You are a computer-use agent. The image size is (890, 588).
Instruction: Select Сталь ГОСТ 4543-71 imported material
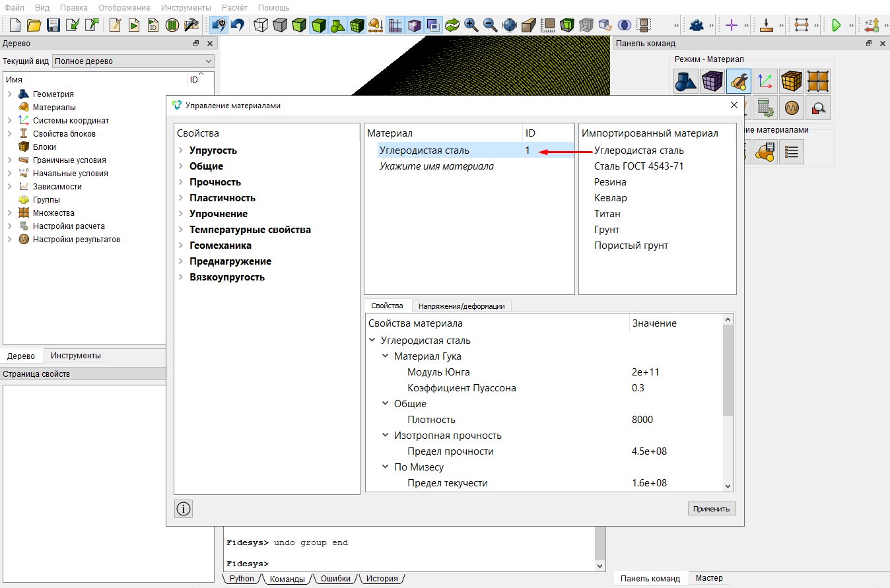click(x=638, y=166)
